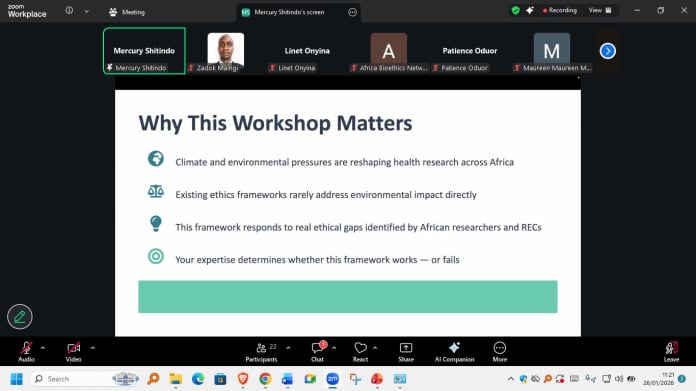Open the notification badge beside the clock
Viewport: 696px width, 391px height.
tap(682, 379)
